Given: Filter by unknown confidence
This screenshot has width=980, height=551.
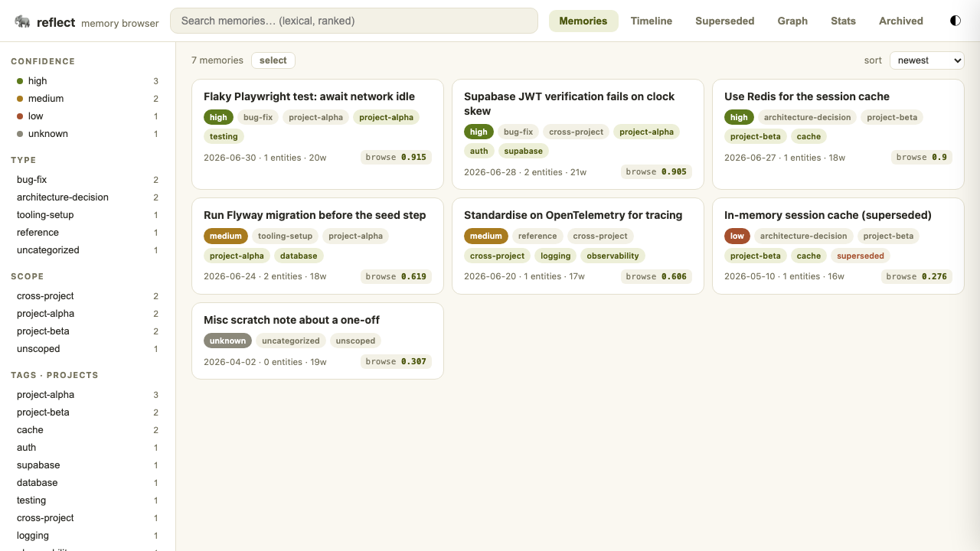Looking at the screenshot, I should tap(87, 134).
